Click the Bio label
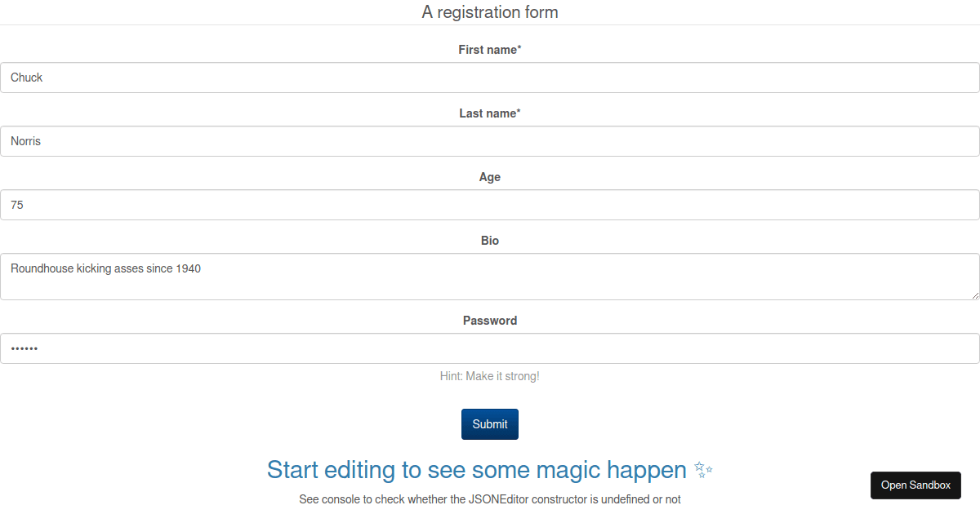 point(490,241)
